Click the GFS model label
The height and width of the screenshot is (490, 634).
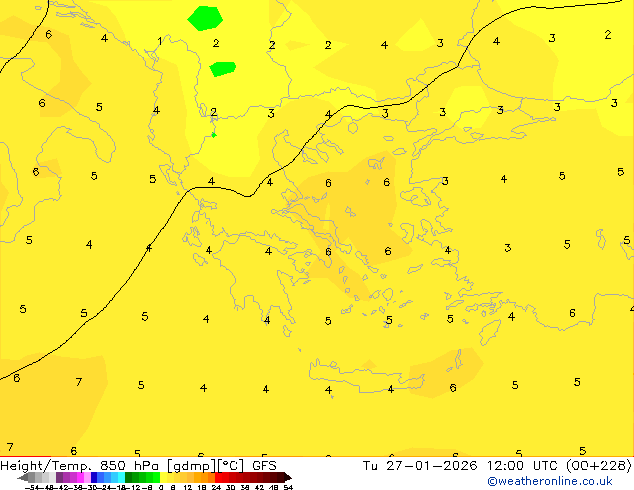(x=264, y=465)
